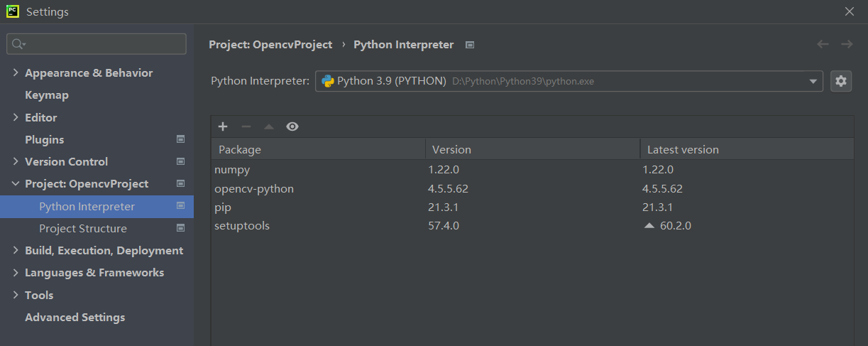The image size is (868, 346).
Task: Open the Python Interpreter dropdown
Action: (x=813, y=81)
